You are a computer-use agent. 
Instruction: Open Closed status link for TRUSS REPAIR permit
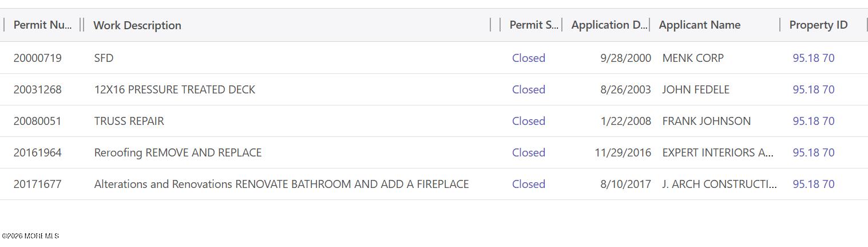tap(528, 121)
